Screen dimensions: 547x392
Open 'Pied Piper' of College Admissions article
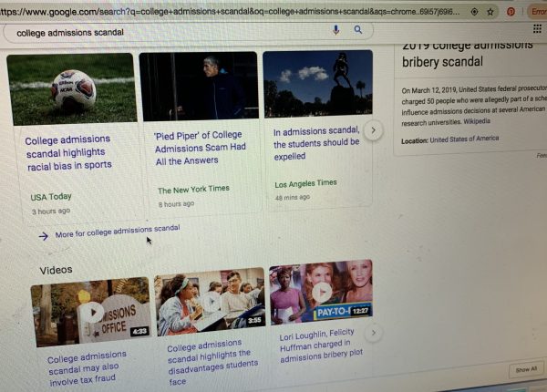[x=200, y=148]
